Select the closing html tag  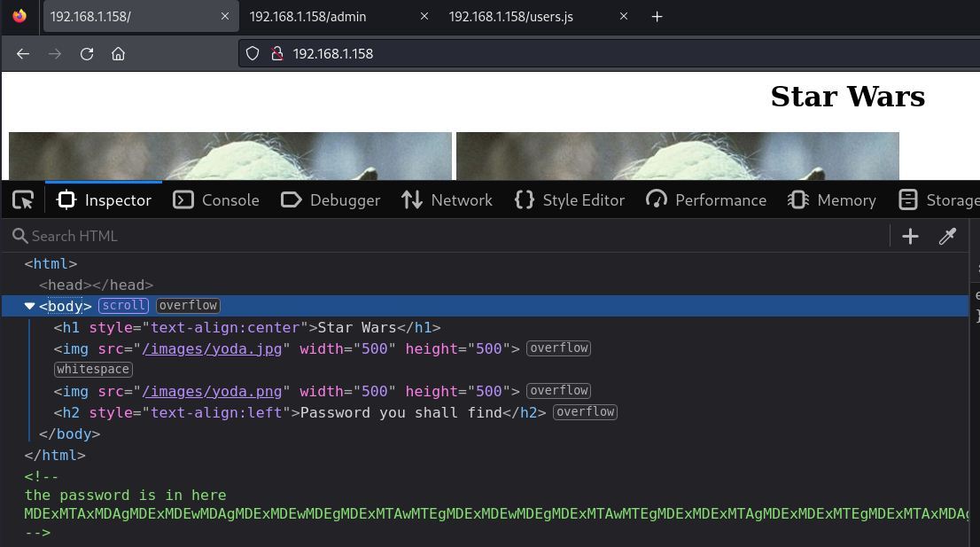[x=55, y=455]
